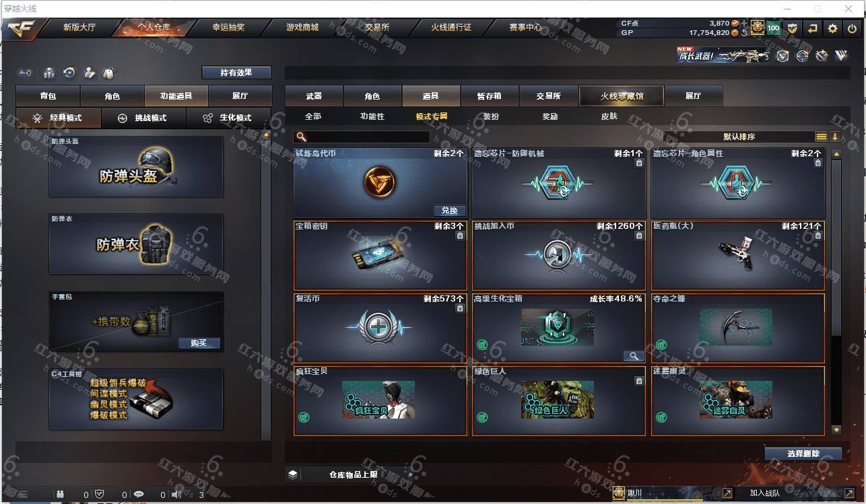Expand the 加入战队 popout arrow
Viewport: 866px width, 504px height.
click(850, 493)
